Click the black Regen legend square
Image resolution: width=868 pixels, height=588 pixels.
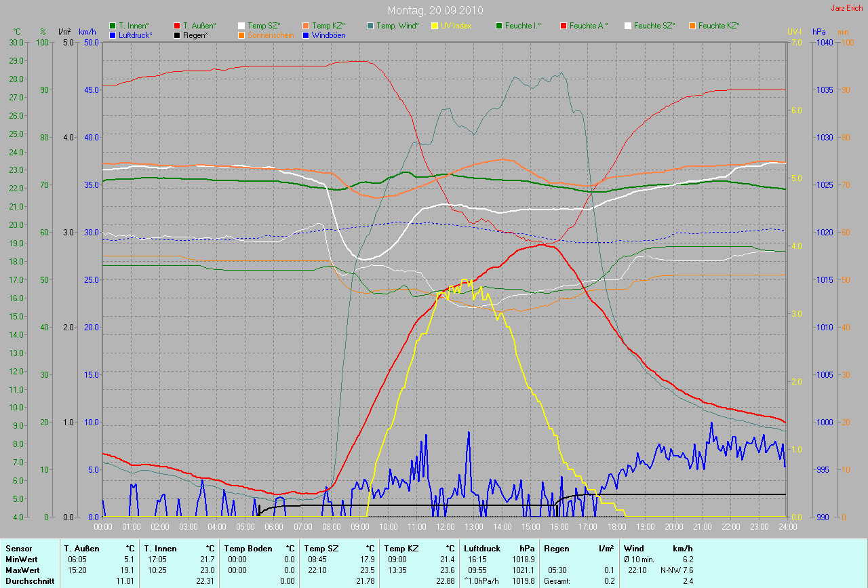tap(178, 35)
